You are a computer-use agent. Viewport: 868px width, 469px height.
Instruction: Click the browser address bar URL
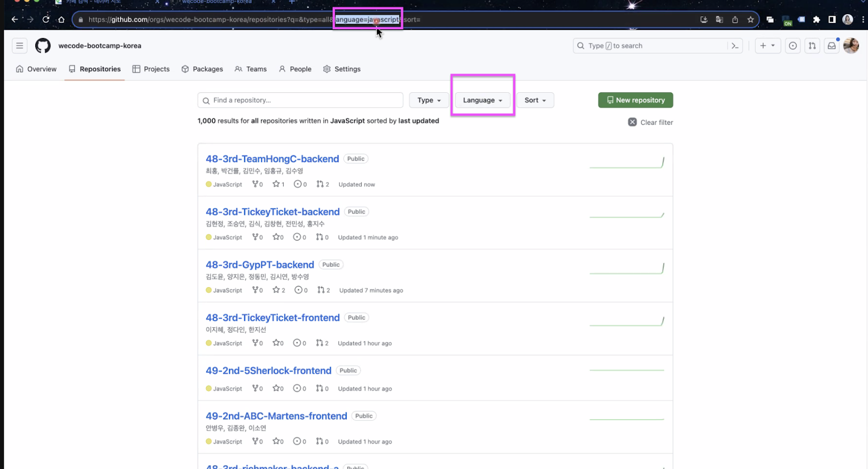point(254,20)
